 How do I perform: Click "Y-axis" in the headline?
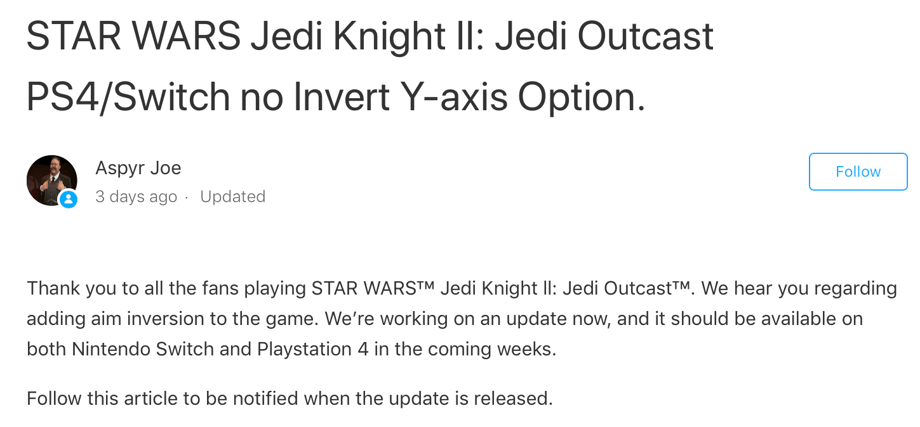pyautogui.click(x=455, y=97)
